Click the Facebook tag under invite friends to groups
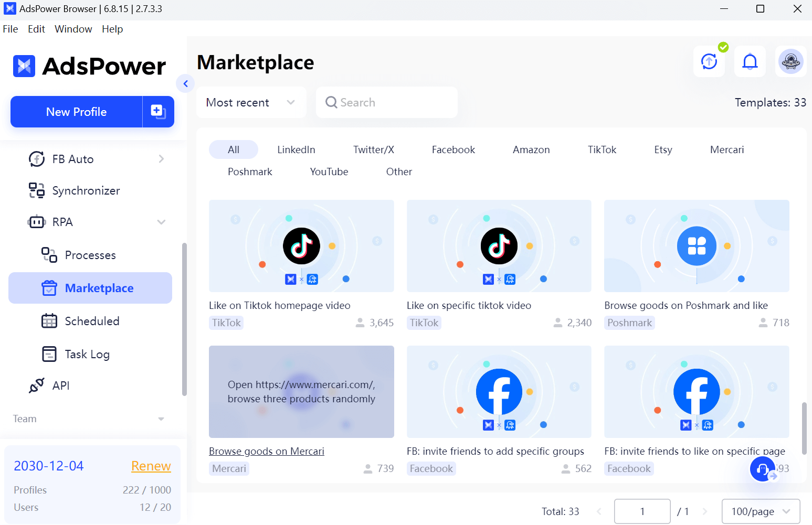Image resolution: width=812 pixels, height=525 pixels. point(431,468)
